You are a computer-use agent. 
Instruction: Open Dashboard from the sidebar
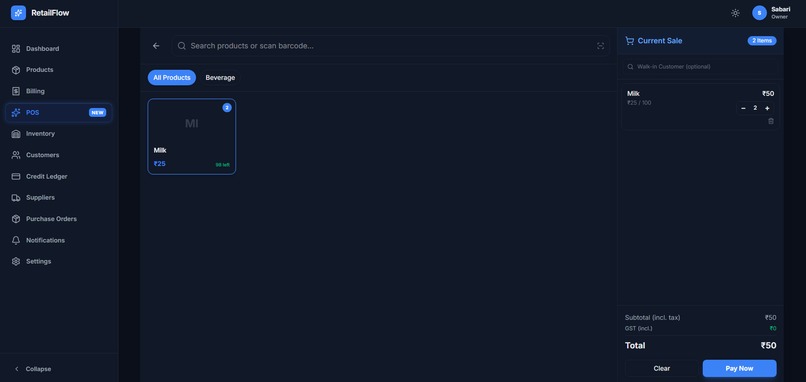[59, 49]
